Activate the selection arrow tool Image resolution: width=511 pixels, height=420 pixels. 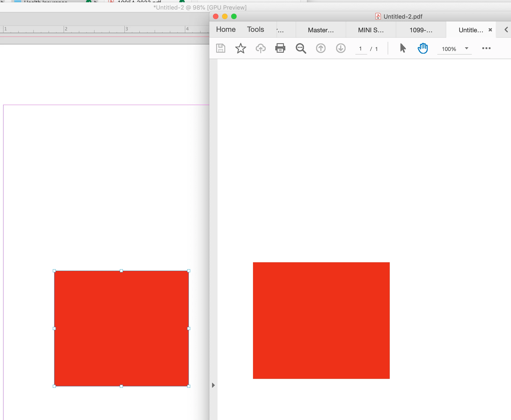click(x=403, y=48)
